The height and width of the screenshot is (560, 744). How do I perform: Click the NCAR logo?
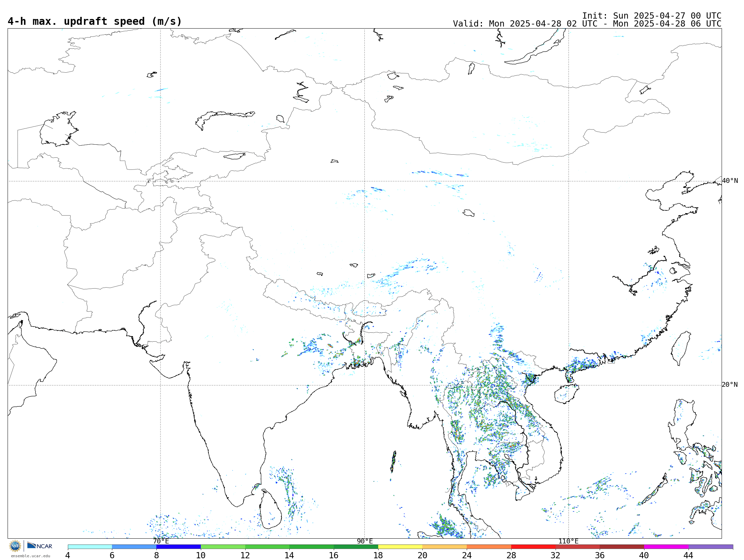click(x=40, y=546)
